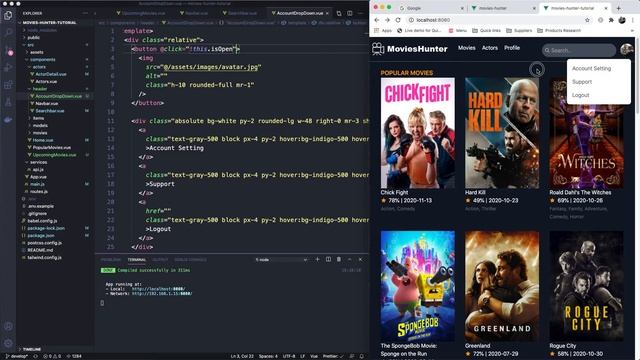Collapse the src folder
This screenshot has width=640, height=360.
pyautogui.click(x=30, y=45)
